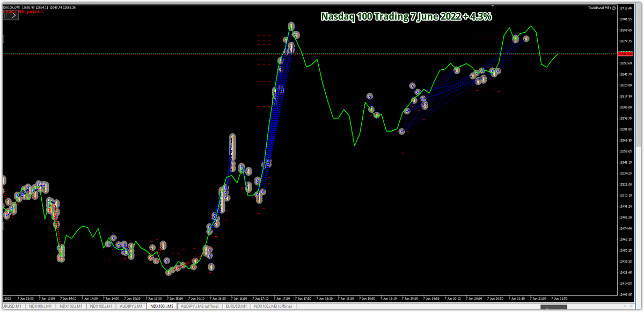Click the Nasdaq 100 Trading title text
The height and width of the screenshot is (312, 644).
(x=407, y=17)
